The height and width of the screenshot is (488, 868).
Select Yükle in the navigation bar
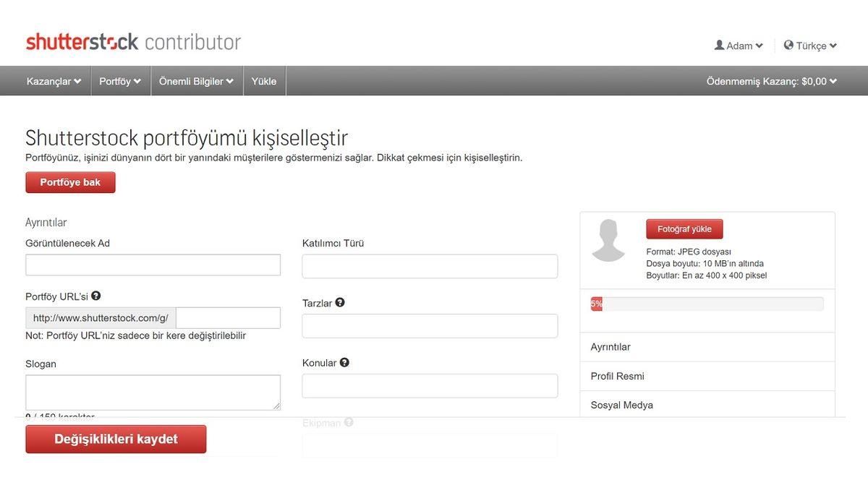pyautogui.click(x=264, y=81)
